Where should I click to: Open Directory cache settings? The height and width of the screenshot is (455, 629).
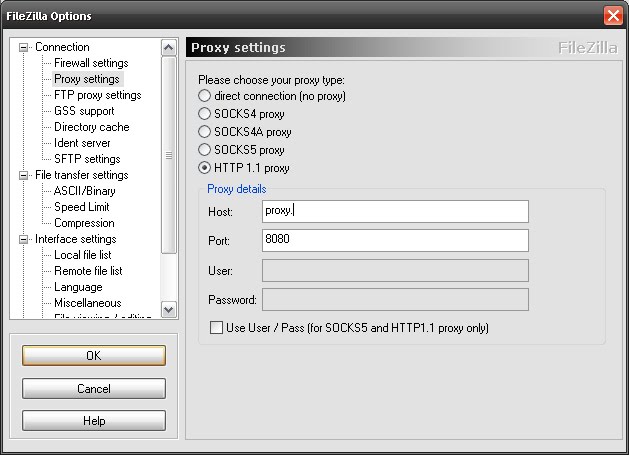pyautogui.click(x=91, y=127)
